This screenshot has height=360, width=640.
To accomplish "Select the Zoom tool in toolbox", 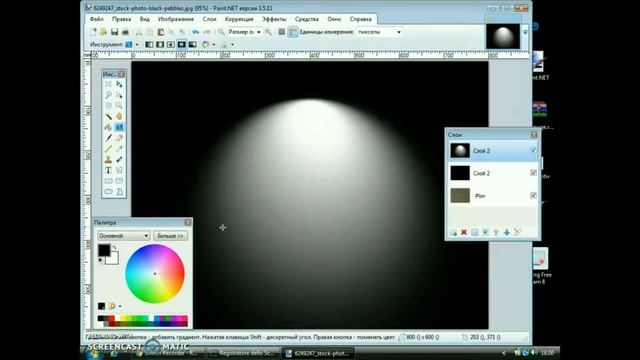I will tap(119, 105).
